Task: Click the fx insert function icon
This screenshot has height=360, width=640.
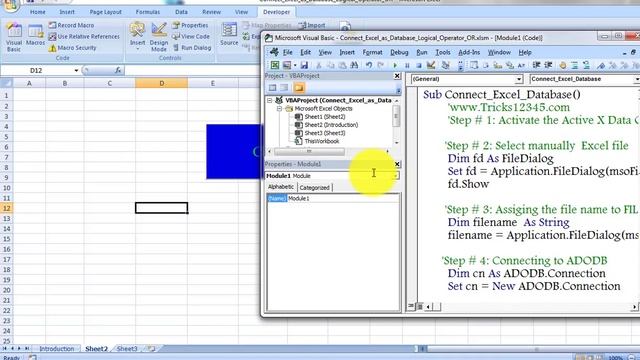Action: coord(118,70)
